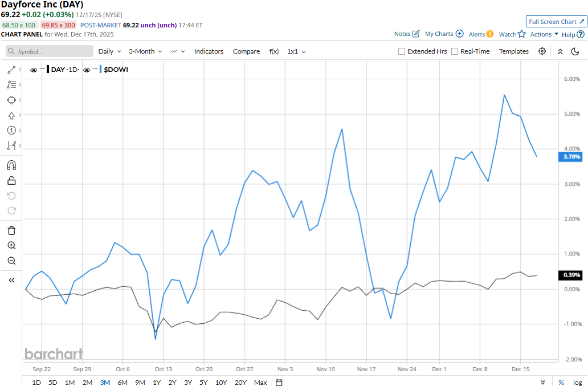Select the 1Y time range
This screenshot has height=386, width=588.
(x=157, y=382)
